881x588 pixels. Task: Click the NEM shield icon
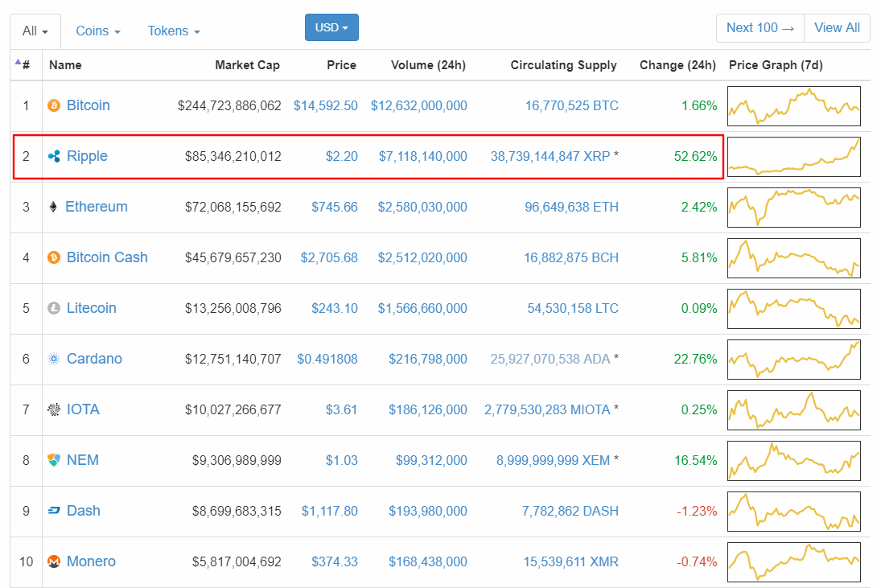tap(54, 460)
